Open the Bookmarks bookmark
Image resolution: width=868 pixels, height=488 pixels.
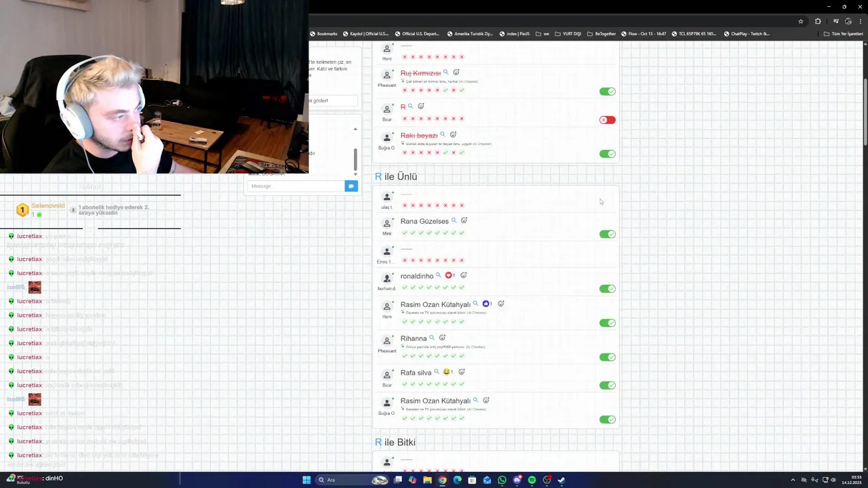324,34
